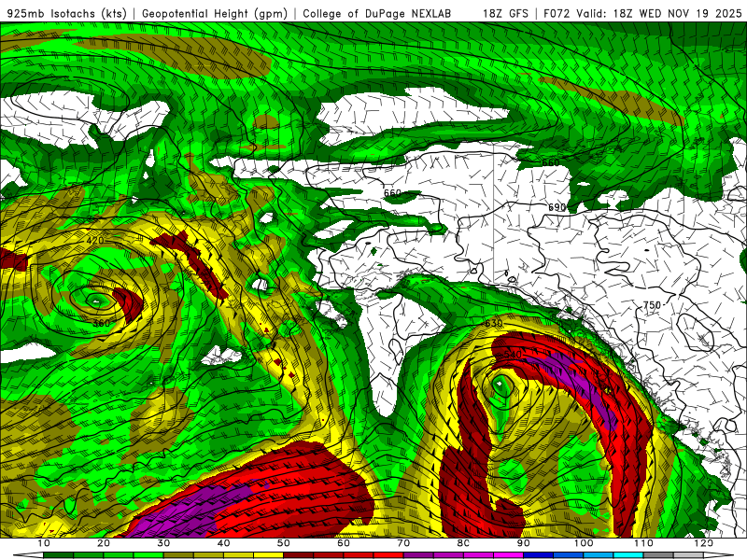Click the '18Z GFS' model run text
Image resolution: width=747 pixels, height=560 pixels.
(x=505, y=13)
